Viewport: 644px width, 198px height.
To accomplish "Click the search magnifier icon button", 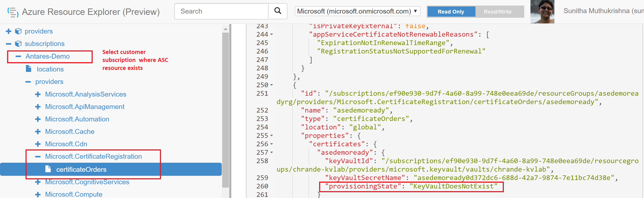I will (x=277, y=11).
